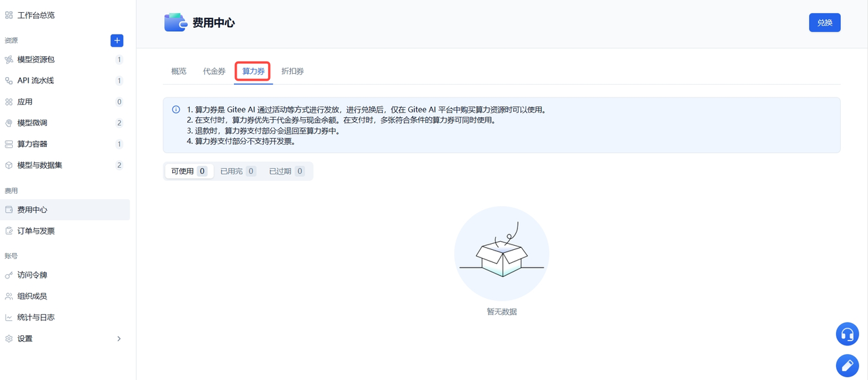Select the 算力券 tab

(254, 71)
